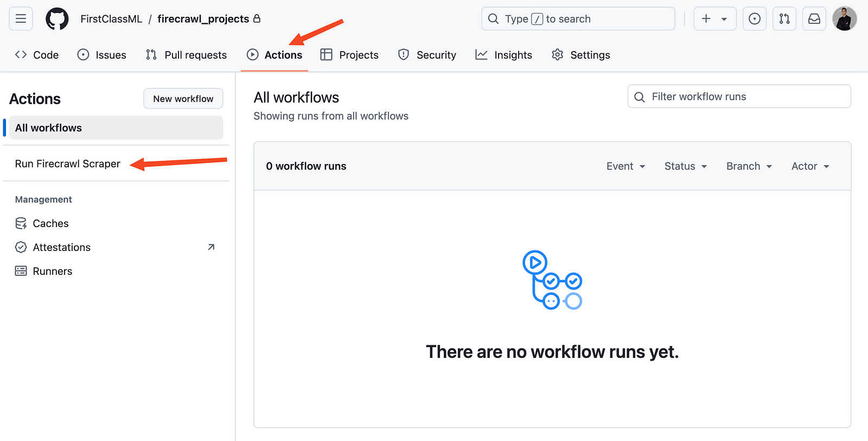The image size is (868, 441).
Task: Click the user profile avatar
Action: point(844,19)
